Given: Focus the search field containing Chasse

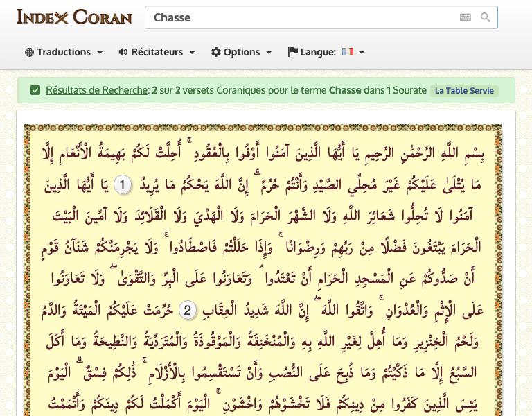Looking at the screenshot, I should point(321,17).
